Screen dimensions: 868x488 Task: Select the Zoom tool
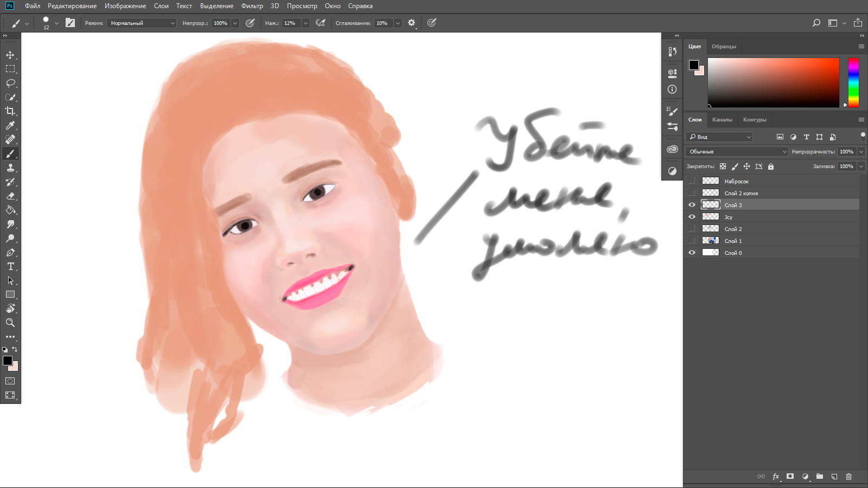(10, 323)
